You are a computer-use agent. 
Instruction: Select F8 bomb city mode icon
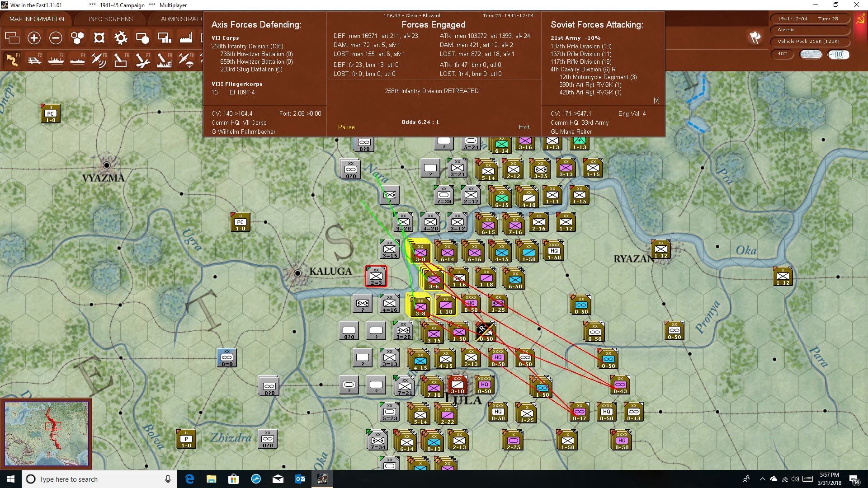(164, 60)
